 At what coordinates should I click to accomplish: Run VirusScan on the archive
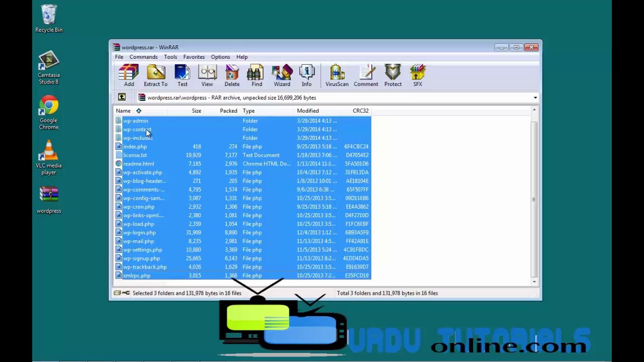pyautogui.click(x=337, y=75)
